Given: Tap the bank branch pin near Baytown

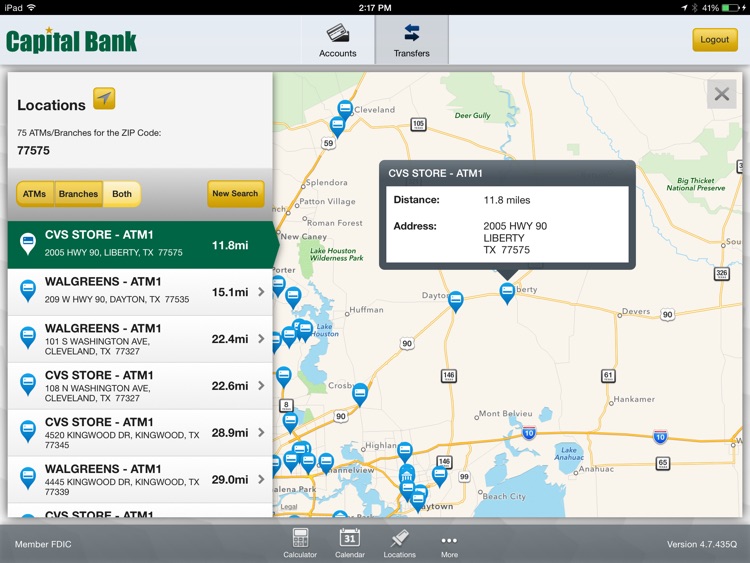Looking at the screenshot, I should [x=407, y=475].
